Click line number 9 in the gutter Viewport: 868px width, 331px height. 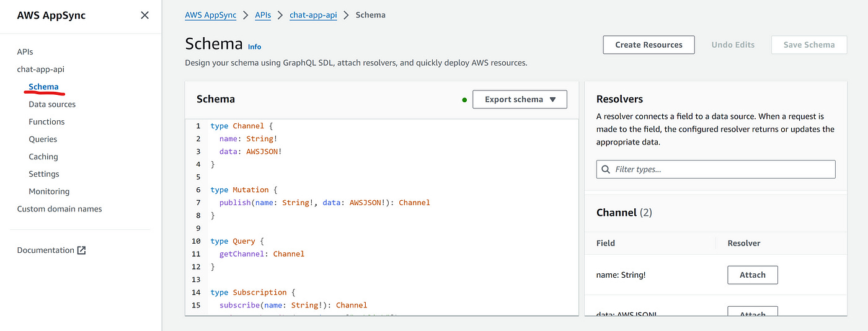tap(197, 228)
